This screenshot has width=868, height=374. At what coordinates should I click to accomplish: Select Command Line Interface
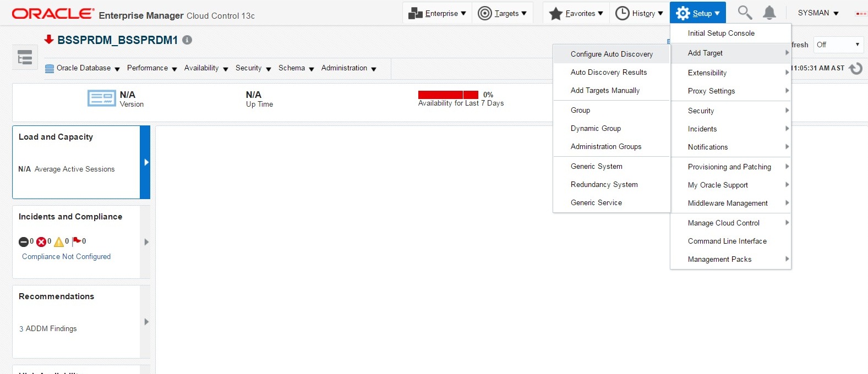pos(730,241)
